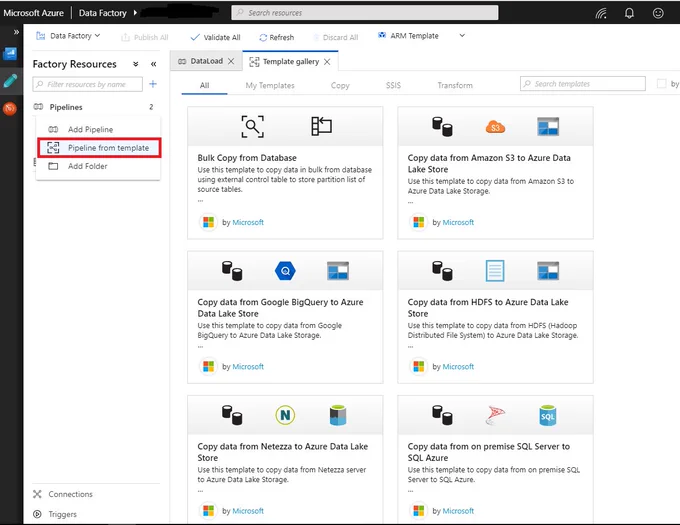The height and width of the screenshot is (525, 680).
Task: Click Validate All checkmark button
Action: coord(215,37)
